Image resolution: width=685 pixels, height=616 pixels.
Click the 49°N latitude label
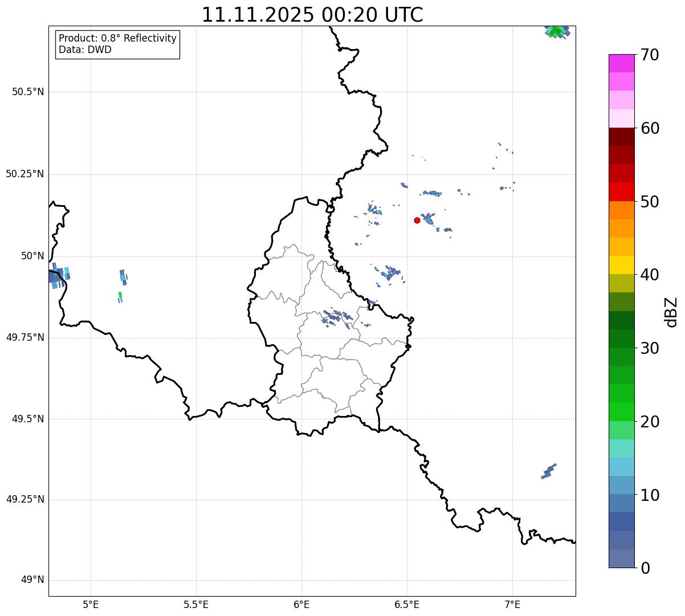pos(32,580)
